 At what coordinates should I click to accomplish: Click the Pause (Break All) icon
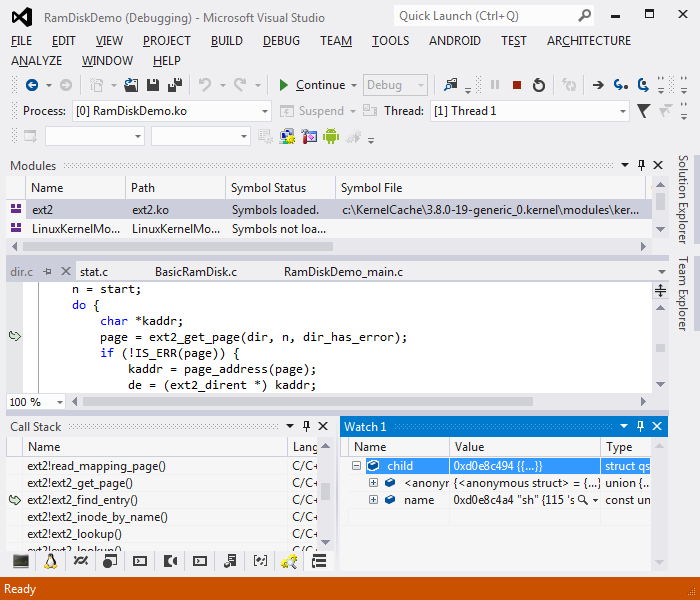(495, 85)
